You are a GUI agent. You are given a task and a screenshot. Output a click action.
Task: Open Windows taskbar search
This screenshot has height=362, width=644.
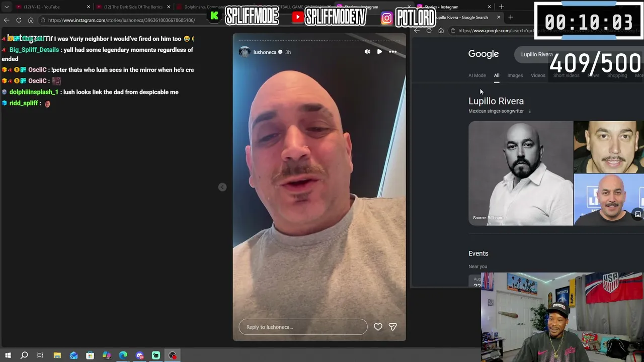tap(24, 355)
